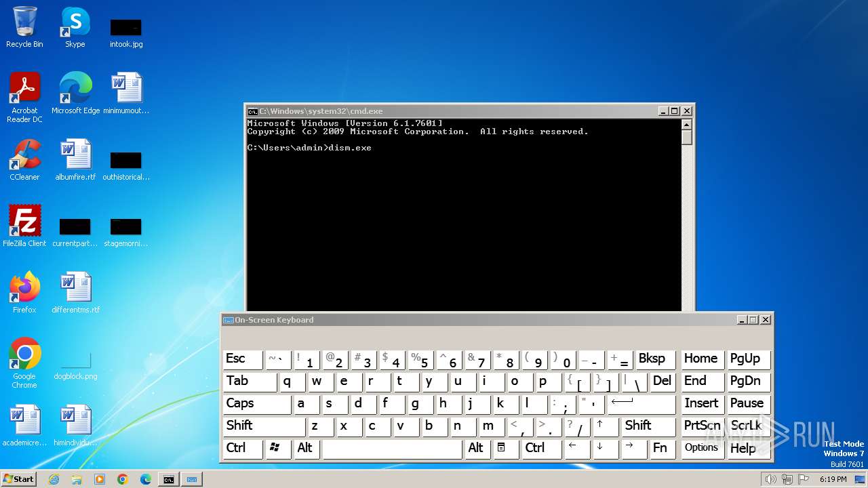Screen dimensions: 868x488
Task: Click the space bar key
Action: tap(392, 448)
